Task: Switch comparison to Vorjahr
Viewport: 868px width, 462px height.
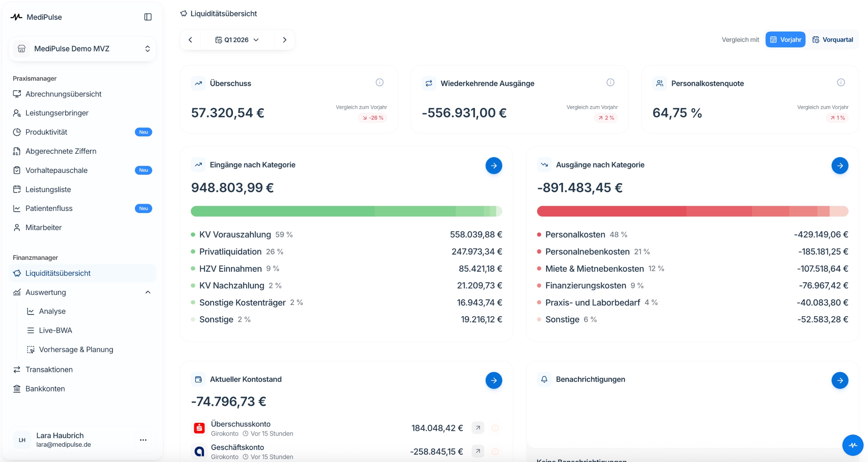Action: pyautogui.click(x=785, y=39)
